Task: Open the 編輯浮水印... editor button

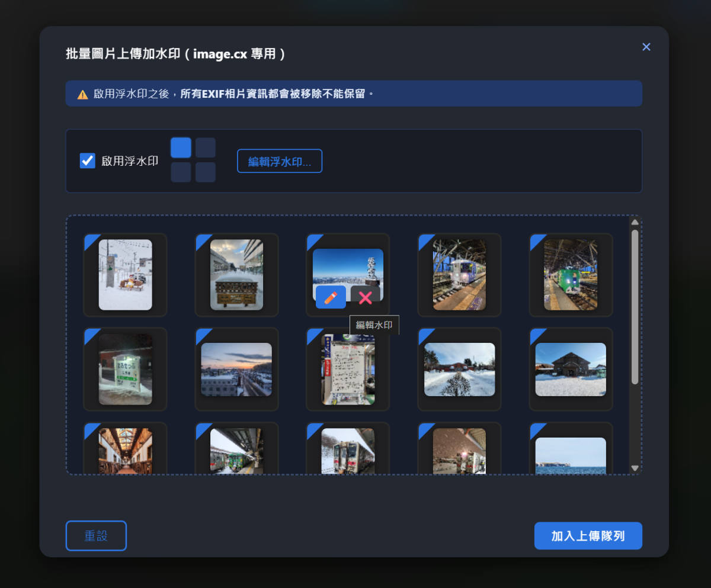Action: point(279,161)
